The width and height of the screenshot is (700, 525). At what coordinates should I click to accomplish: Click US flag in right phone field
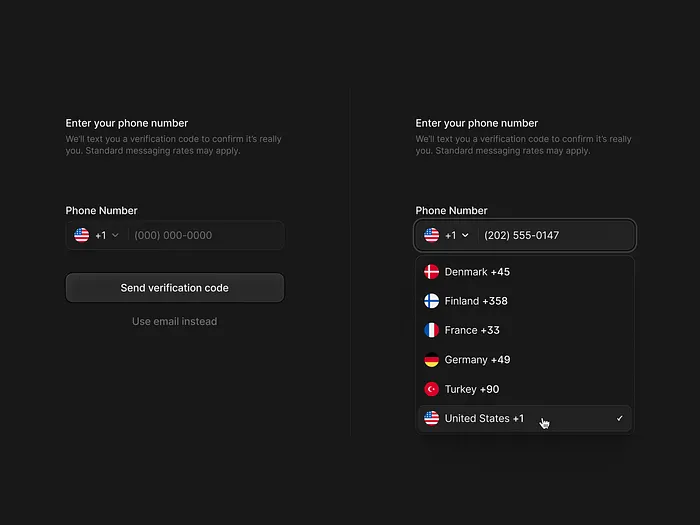432,235
